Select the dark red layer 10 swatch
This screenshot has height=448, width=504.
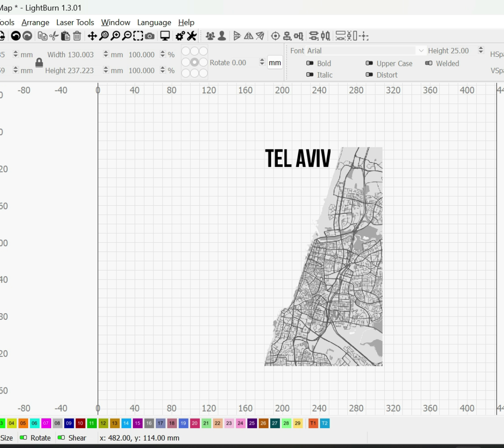[x=80, y=423]
